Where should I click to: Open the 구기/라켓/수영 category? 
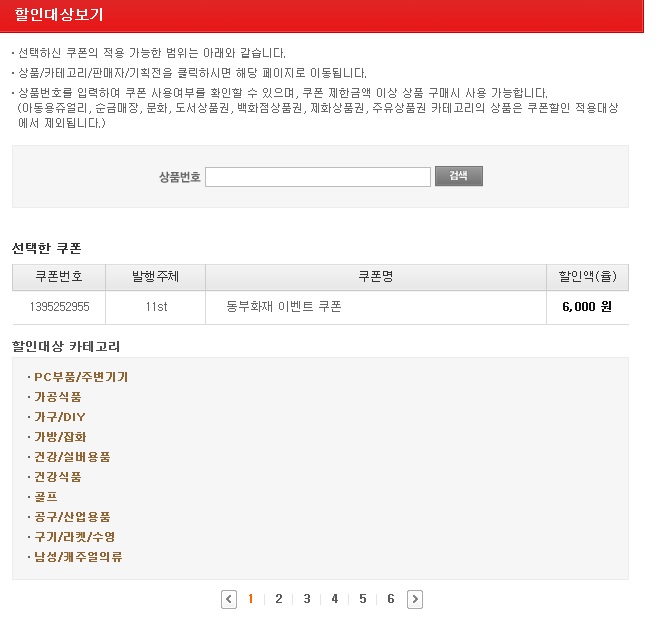[x=74, y=537]
